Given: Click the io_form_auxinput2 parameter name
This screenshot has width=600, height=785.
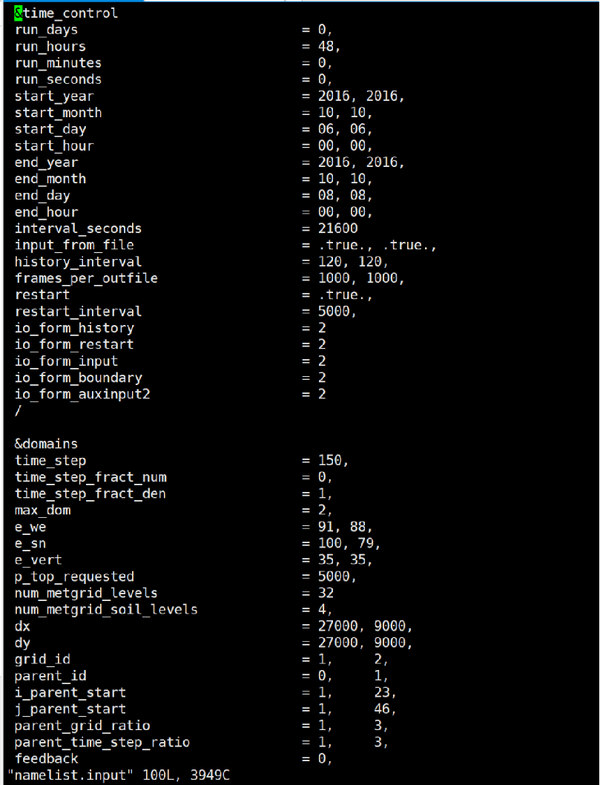Looking at the screenshot, I should [x=82, y=394].
